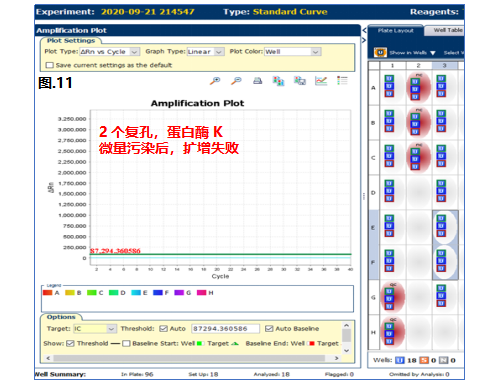Uncheck the Auto Baseline checkbox
500x385 pixels.
tap(269, 329)
